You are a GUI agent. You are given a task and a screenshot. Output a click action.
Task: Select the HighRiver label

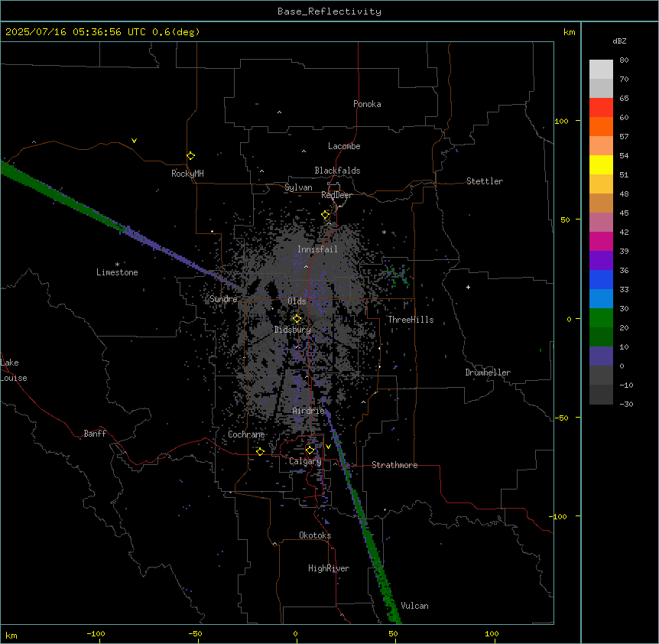click(x=329, y=568)
